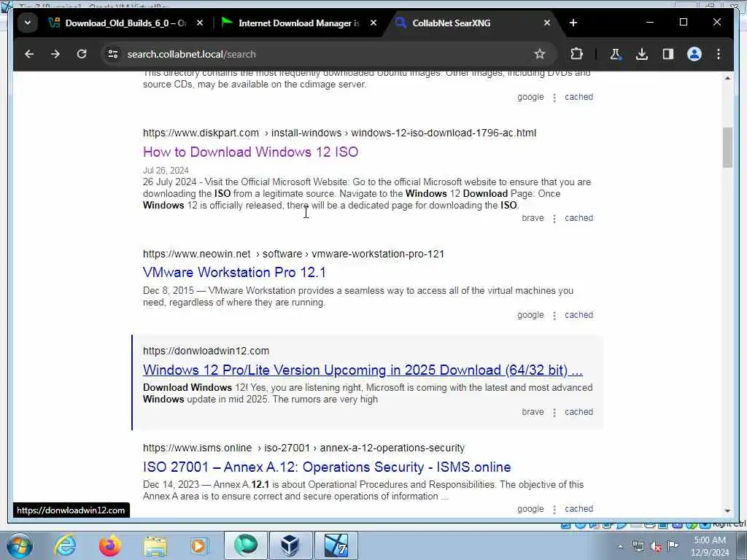The height and width of the screenshot is (560, 747).
Task: Expand options menu for diskpart result
Action: coord(554,219)
